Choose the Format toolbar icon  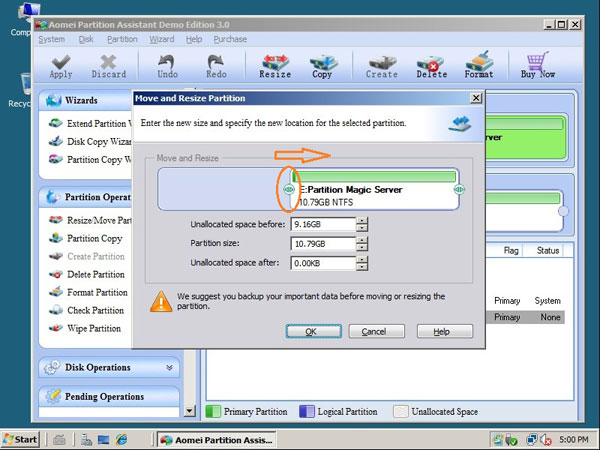point(479,66)
